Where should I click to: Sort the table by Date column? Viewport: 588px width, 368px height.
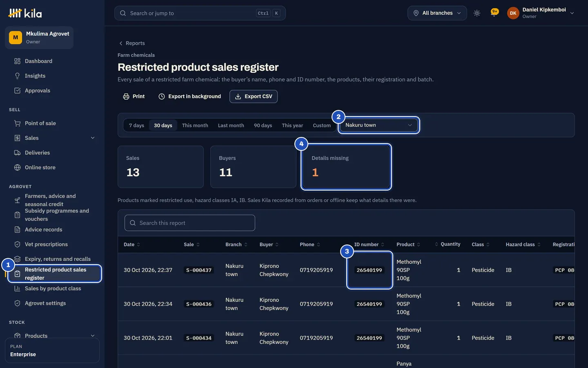click(x=132, y=245)
